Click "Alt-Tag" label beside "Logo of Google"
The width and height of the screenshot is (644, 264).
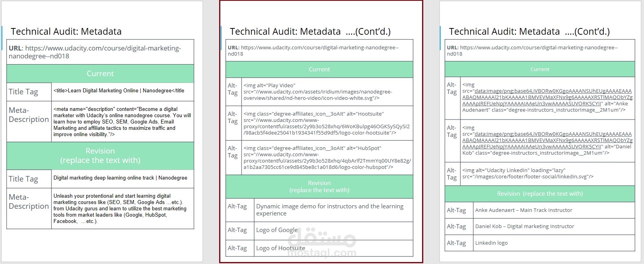237,230
